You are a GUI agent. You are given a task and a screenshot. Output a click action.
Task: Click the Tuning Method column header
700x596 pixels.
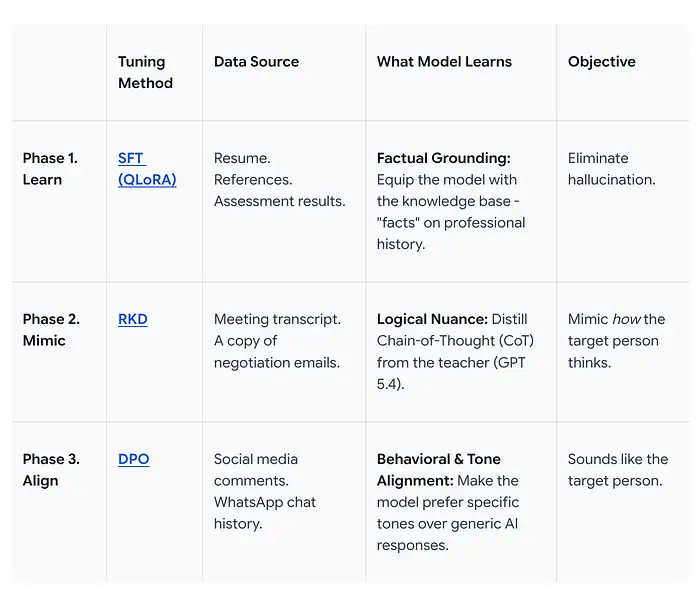[x=145, y=72]
